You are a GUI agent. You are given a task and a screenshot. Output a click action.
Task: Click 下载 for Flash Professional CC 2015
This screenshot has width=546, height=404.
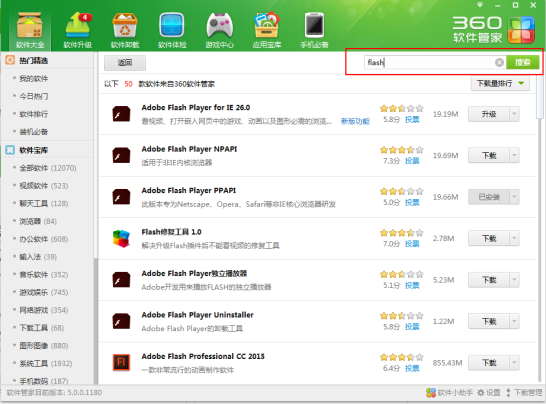[x=489, y=363]
